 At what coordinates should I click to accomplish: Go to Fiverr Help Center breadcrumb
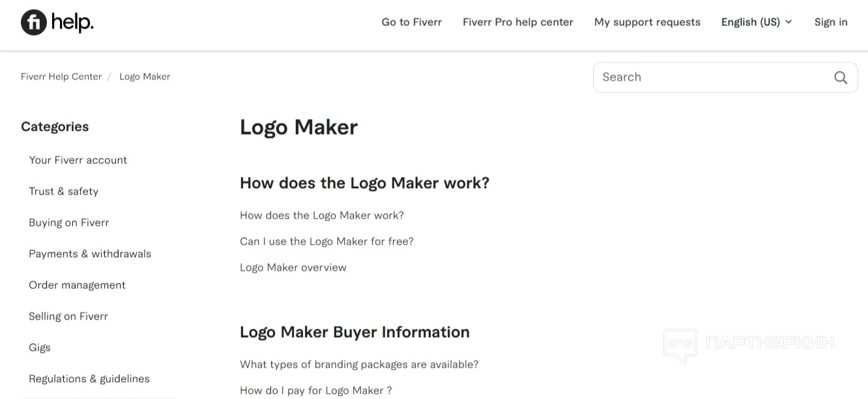click(61, 77)
